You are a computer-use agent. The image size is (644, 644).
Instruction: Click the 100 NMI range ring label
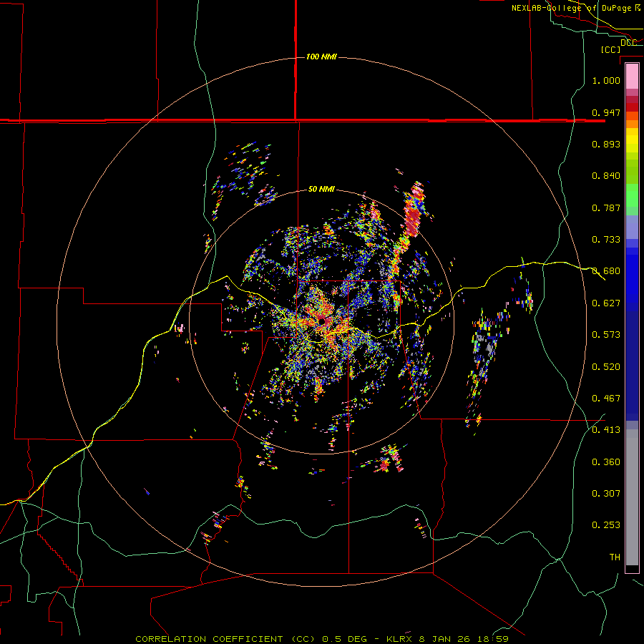[321, 57]
